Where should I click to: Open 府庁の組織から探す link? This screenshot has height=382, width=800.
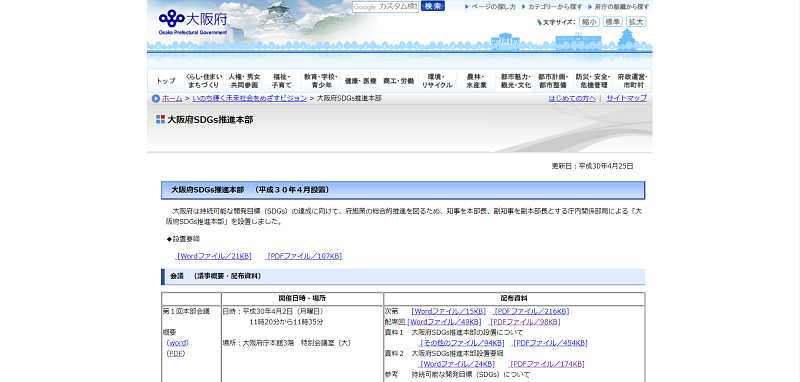pyautogui.click(x=622, y=7)
